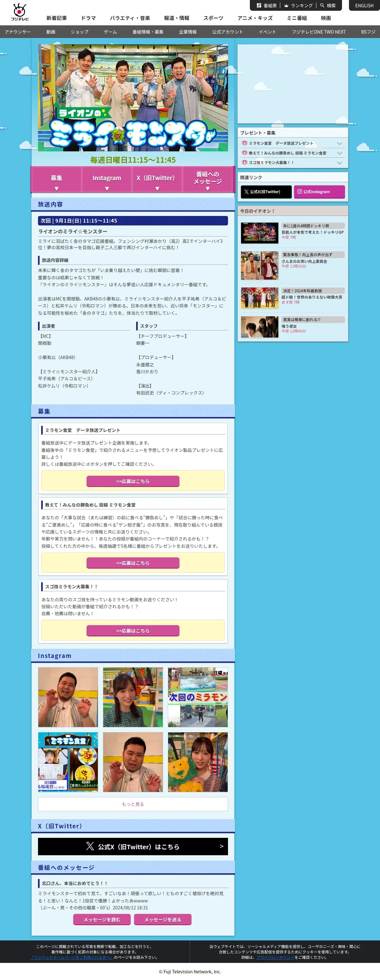Open 動画 in sub navigation
This screenshot has width=380, height=980.
click(x=51, y=32)
